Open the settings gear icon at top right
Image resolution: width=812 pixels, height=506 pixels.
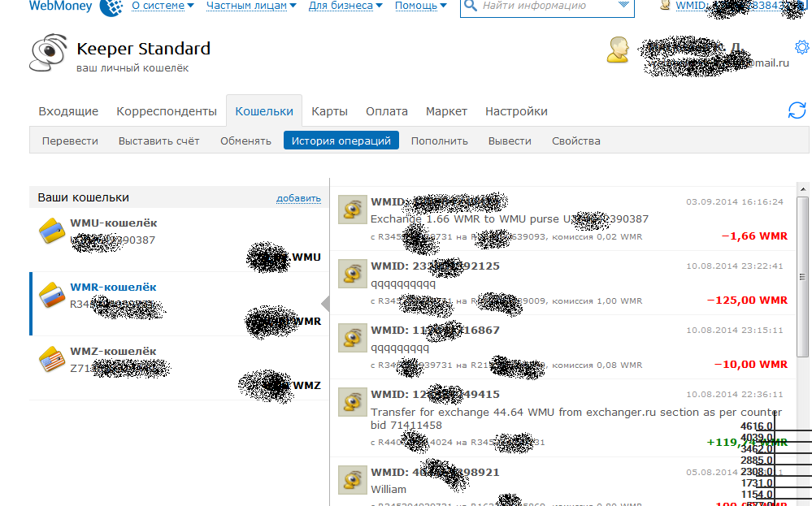pos(801,47)
